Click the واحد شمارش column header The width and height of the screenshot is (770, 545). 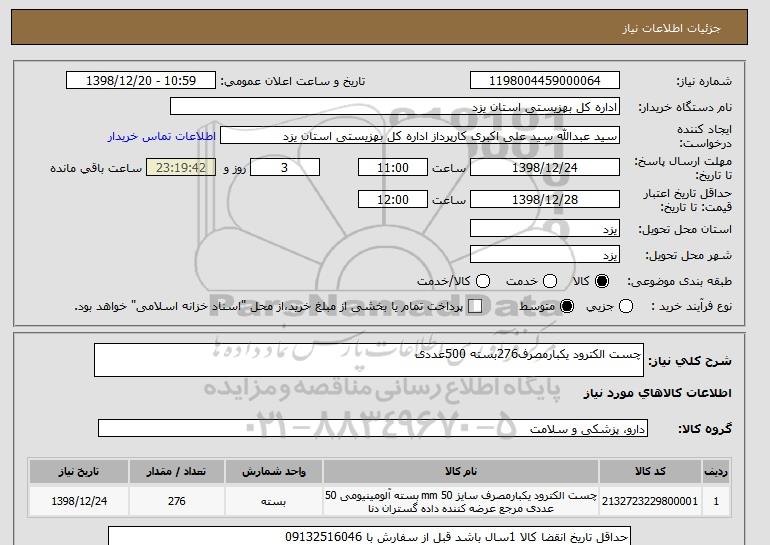[274, 471]
